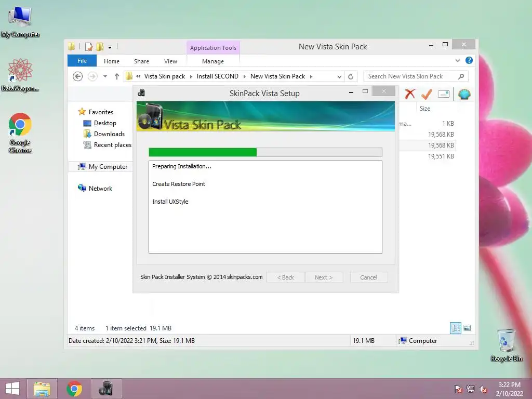Select SkinPack installer taskbar icon
Image resolution: width=532 pixels, height=399 pixels.
click(106, 389)
